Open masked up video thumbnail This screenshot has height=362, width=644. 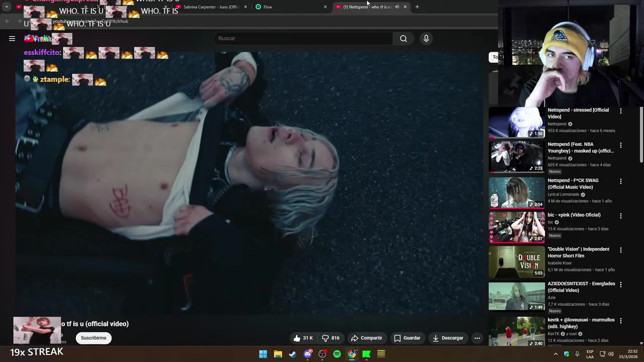[517, 156]
